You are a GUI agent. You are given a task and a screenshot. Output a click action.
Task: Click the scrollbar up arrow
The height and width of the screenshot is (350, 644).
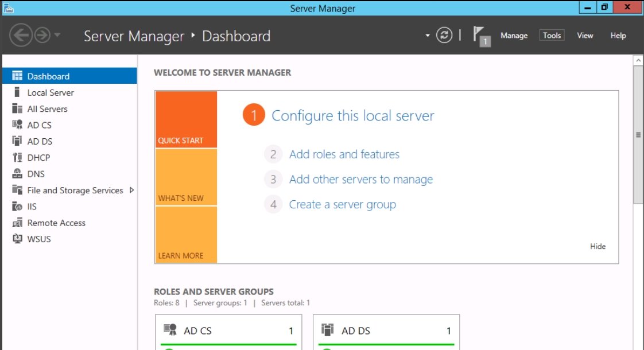click(x=638, y=60)
